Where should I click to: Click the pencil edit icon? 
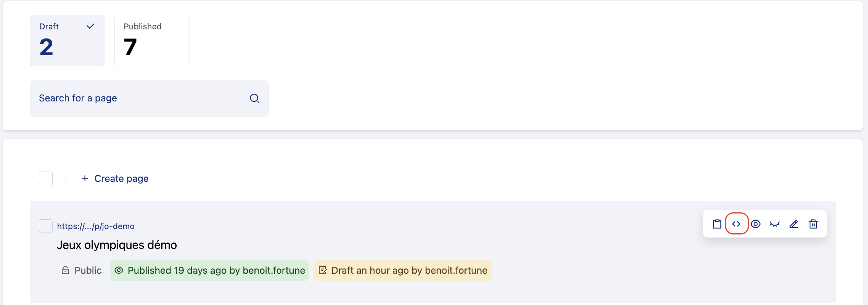click(794, 224)
